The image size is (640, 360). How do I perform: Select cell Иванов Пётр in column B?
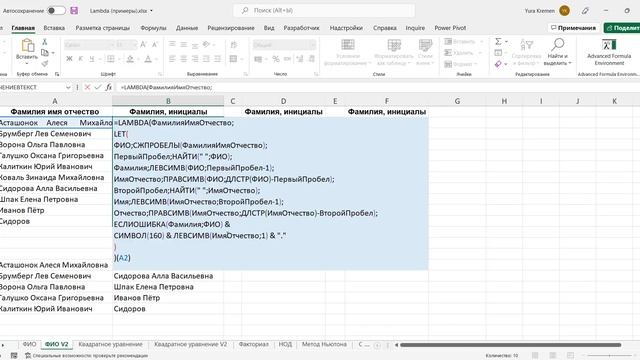click(x=168, y=298)
